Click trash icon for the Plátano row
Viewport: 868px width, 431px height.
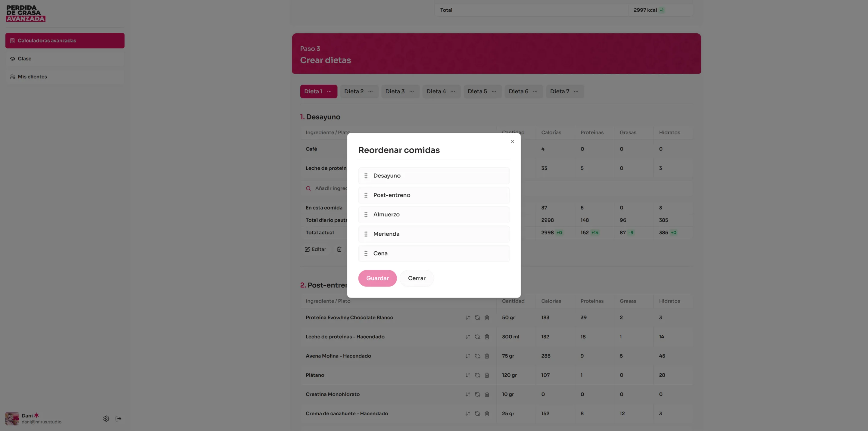[487, 375]
